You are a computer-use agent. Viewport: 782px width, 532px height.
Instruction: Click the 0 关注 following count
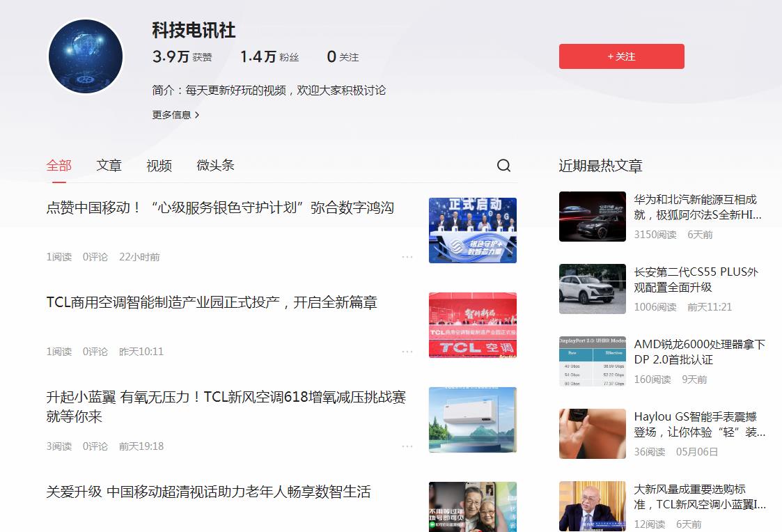pyautogui.click(x=343, y=57)
